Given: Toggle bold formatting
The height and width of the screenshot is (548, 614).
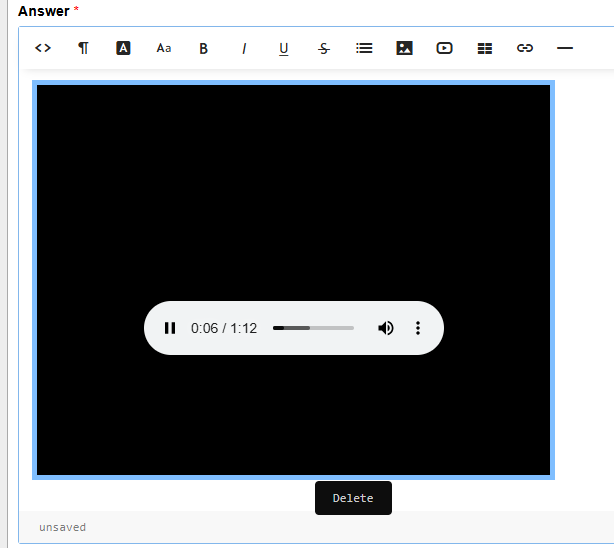Looking at the screenshot, I should point(204,48).
